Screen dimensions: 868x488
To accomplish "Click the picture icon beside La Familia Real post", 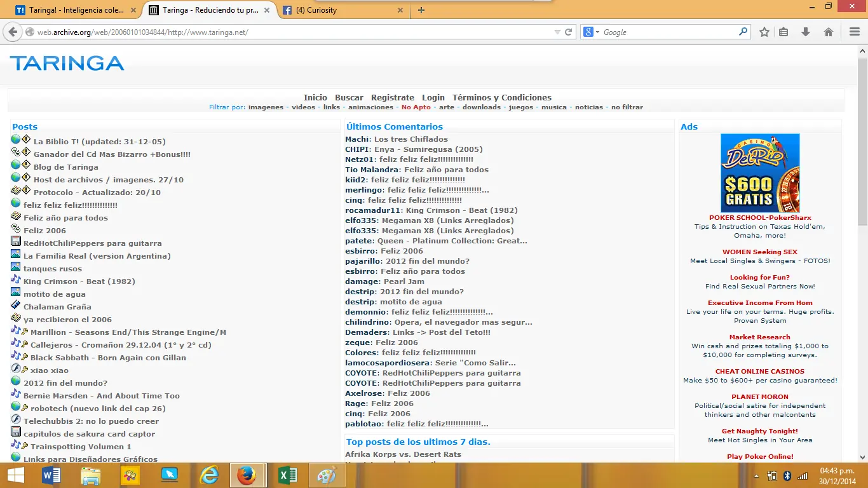I will point(16,254).
